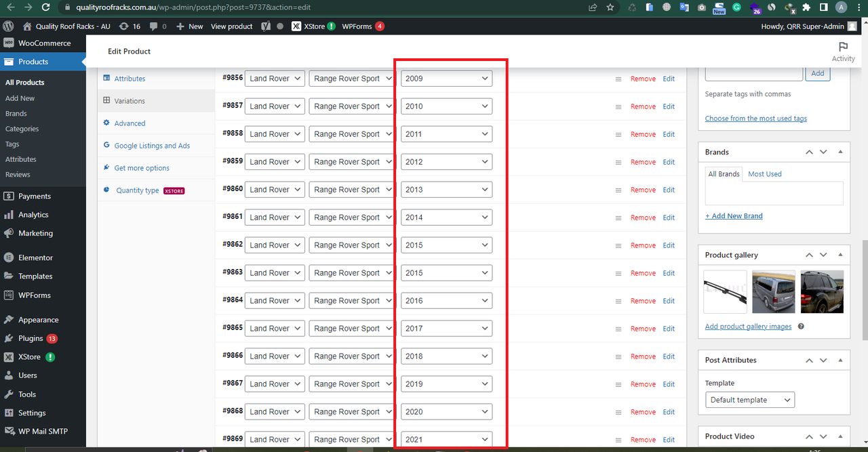Open the Activity flag panel
This screenshot has width=868, height=452.
click(x=843, y=52)
